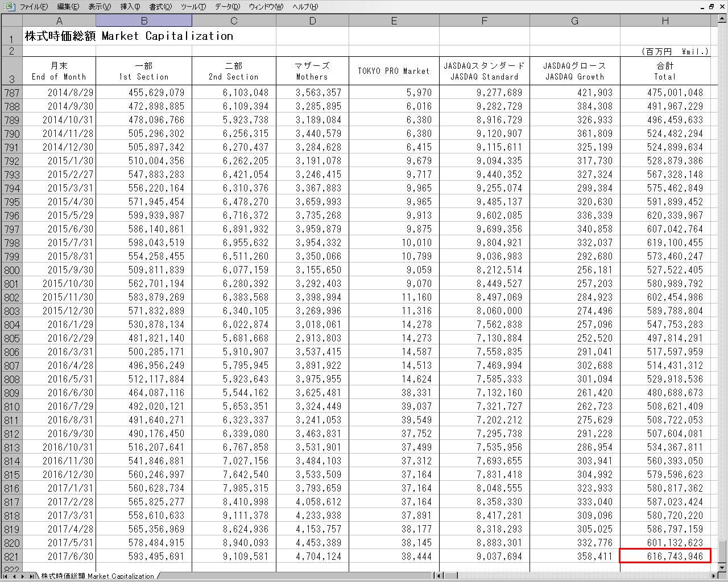Click previous sheet tab navigation arrow
728x582 pixels.
point(15,576)
